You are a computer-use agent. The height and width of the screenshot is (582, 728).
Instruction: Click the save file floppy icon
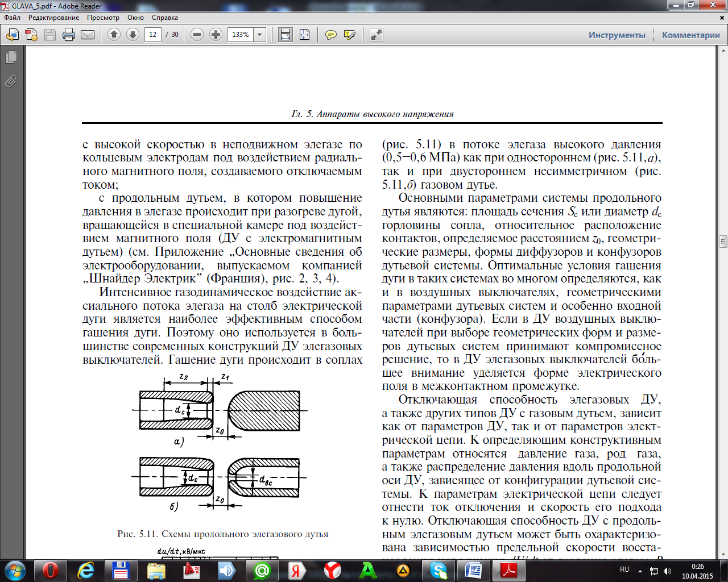click(50, 35)
